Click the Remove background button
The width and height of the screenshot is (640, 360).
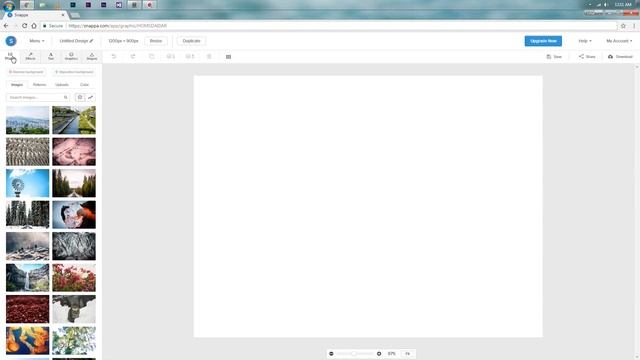click(x=26, y=72)
